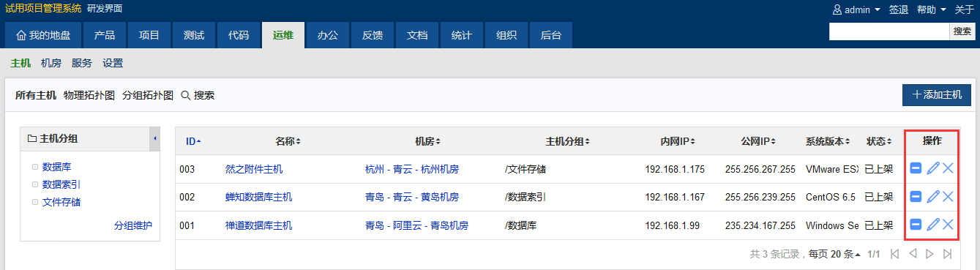Switch to the 文档 tab

(416, 35)
